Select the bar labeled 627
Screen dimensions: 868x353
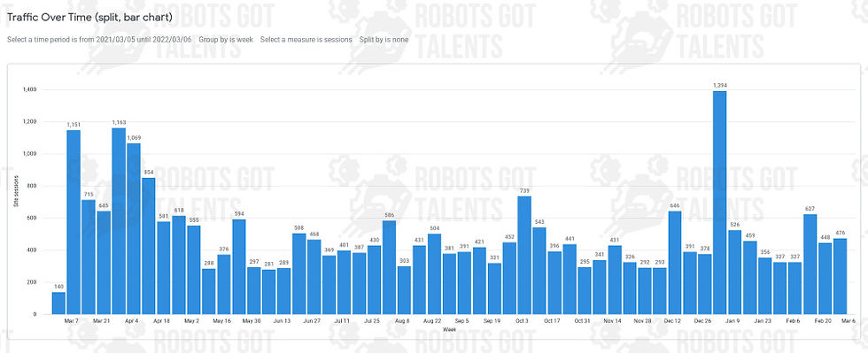pyautogui.click(x=810, y=264)
